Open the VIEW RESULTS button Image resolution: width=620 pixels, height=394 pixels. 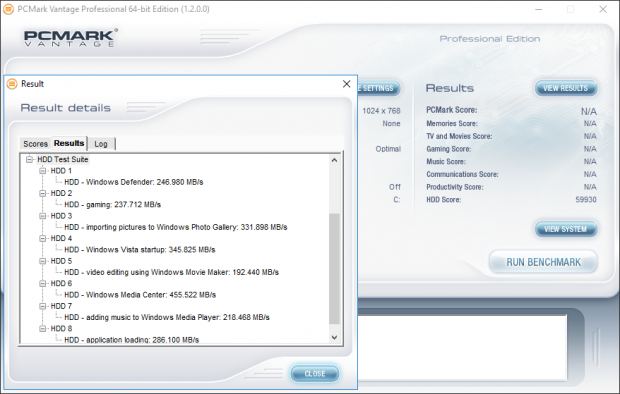coord(565,88)
